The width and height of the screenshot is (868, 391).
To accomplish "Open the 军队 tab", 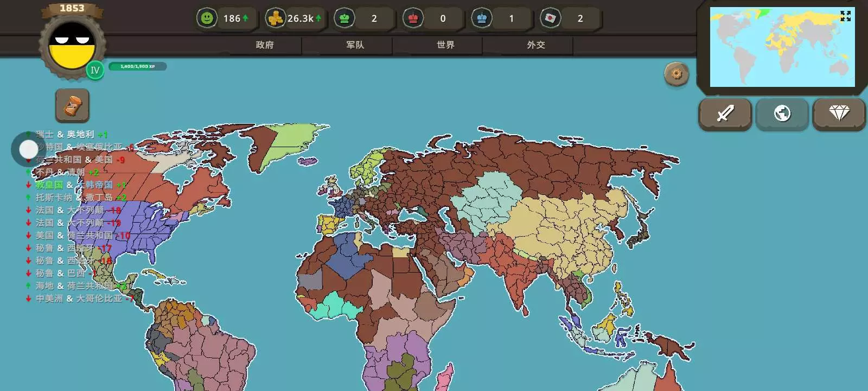I will point(355,45).
